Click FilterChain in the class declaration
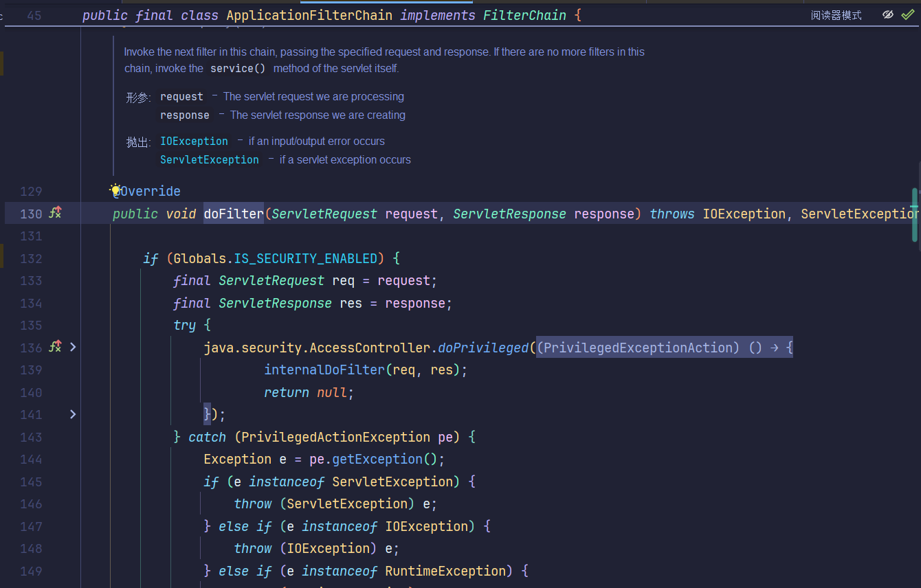Image resolution: width=921 pixels, height=588 pixels. pos(524,15)
